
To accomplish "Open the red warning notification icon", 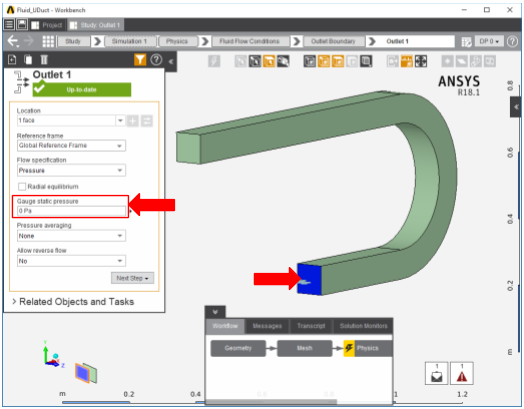I will pos(462,373).
